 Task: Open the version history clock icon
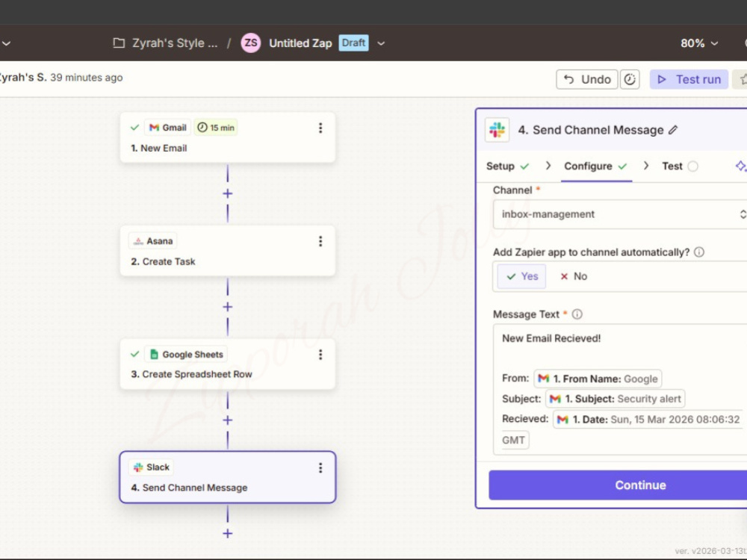tap(629, 80)
